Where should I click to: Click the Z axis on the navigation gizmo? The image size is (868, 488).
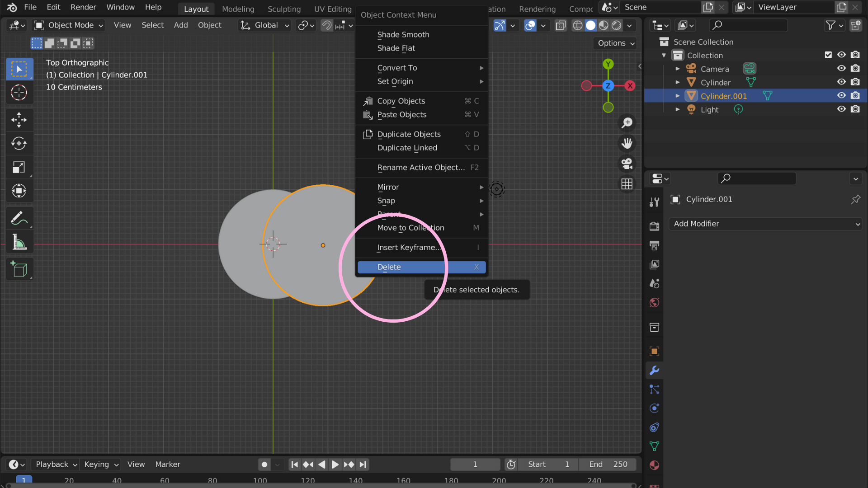608,85
